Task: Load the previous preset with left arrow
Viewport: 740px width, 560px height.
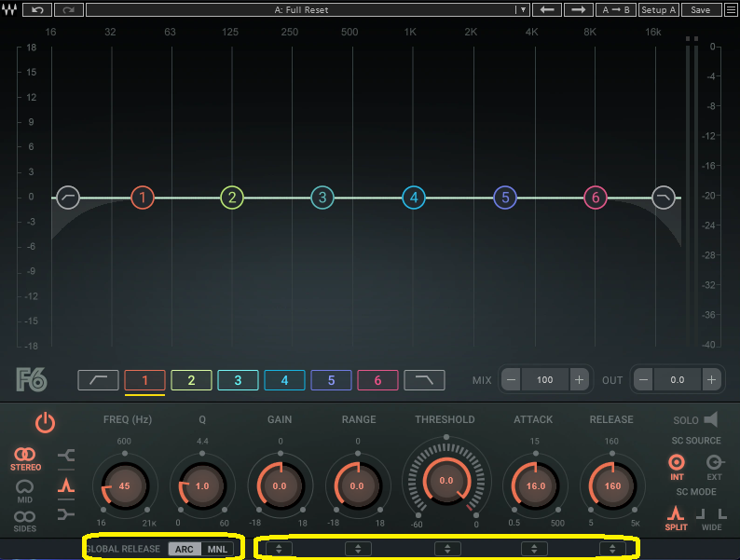Action: pos(549,9)
